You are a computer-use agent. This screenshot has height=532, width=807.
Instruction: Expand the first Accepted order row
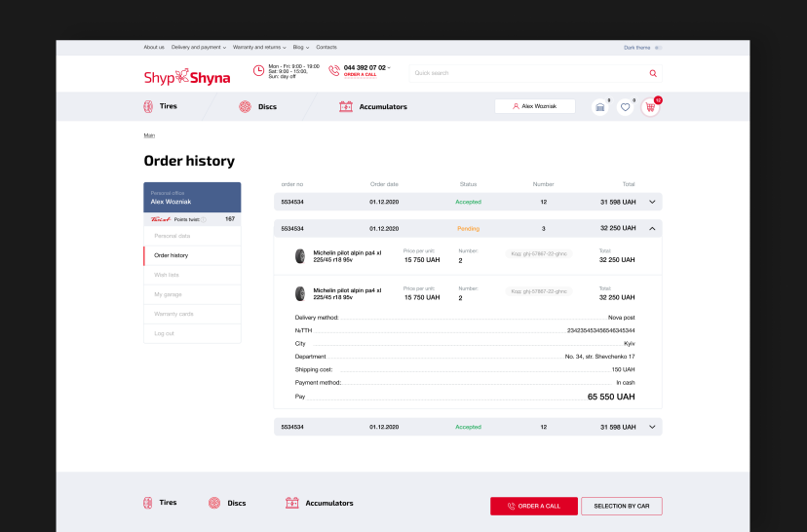point(653,202)
